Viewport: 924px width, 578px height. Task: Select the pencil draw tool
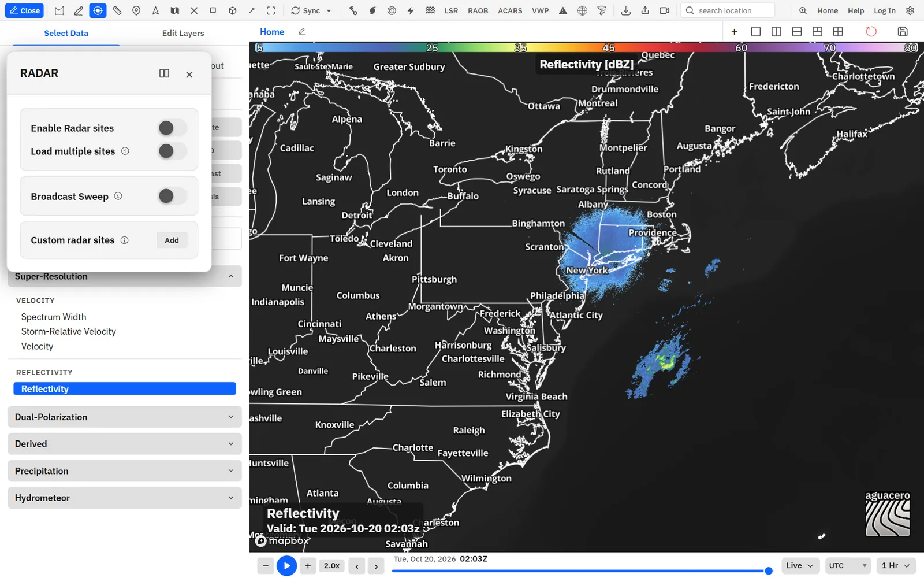pyautogui.click(x=79, y=10)
